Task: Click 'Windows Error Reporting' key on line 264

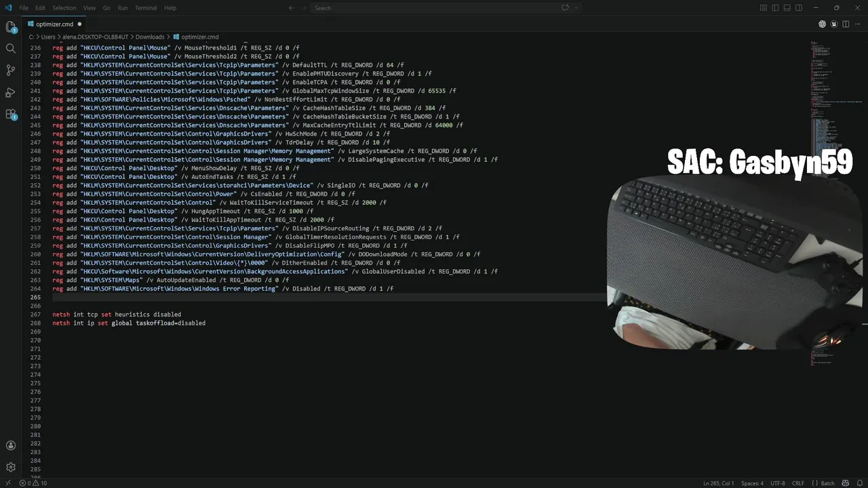Action: [235, 289]
